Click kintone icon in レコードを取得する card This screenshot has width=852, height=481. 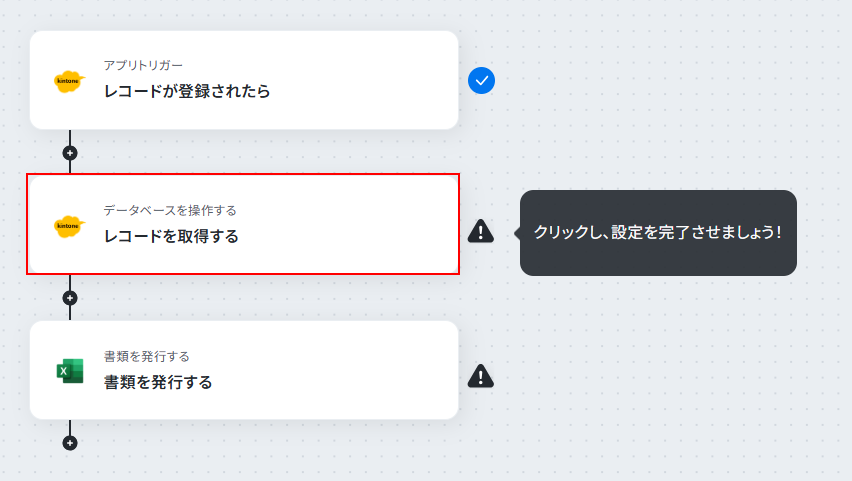(70, 226)
